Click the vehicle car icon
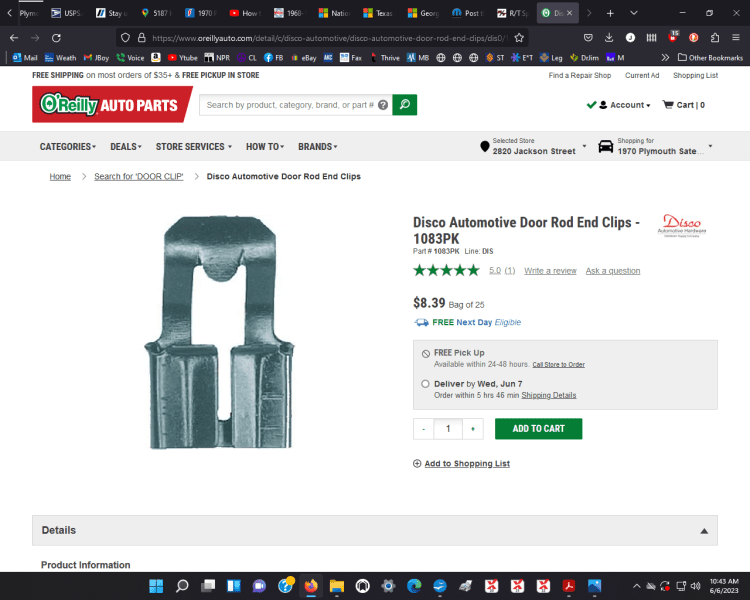This screenshot has height=600, width=750. 606,146
